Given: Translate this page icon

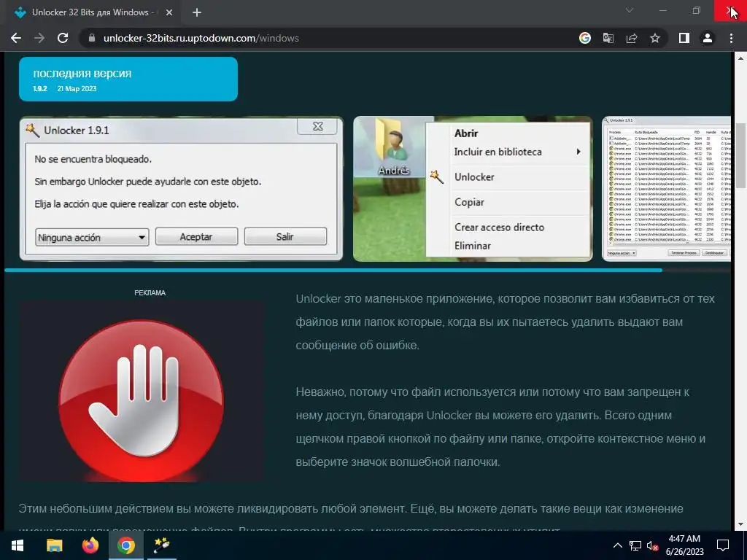Looking at the screenshot, I should point(608,38).
